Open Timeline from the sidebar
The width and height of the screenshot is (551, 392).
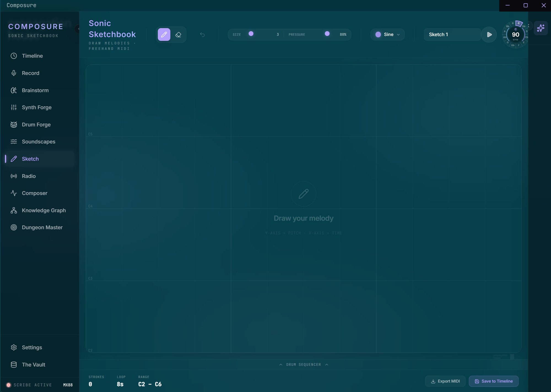[x=40, y=56]
